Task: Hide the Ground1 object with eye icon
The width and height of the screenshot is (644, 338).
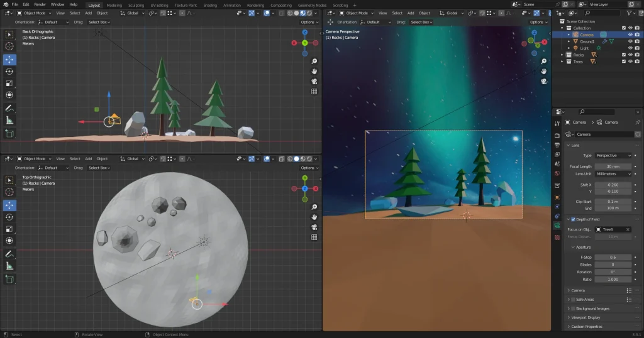Action: click(630, 41)
